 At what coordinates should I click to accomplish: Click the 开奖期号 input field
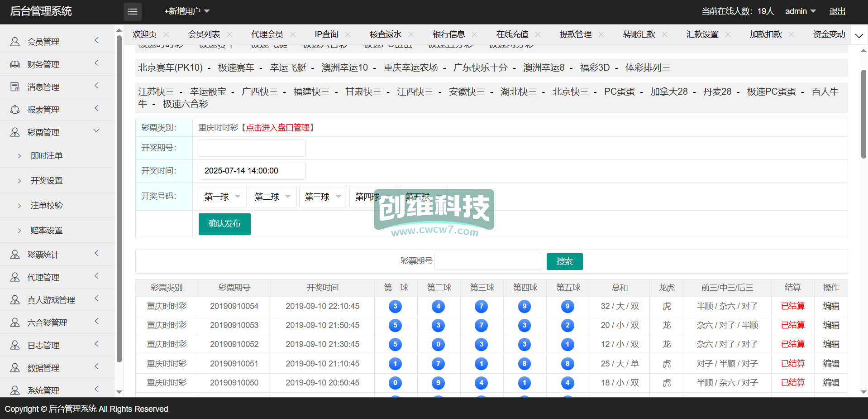(x=252, y=148)
